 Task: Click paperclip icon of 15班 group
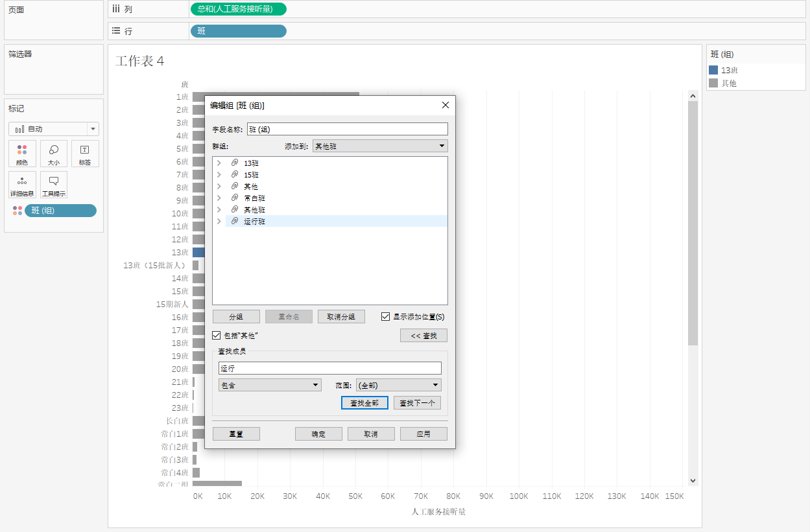(235, 174)
